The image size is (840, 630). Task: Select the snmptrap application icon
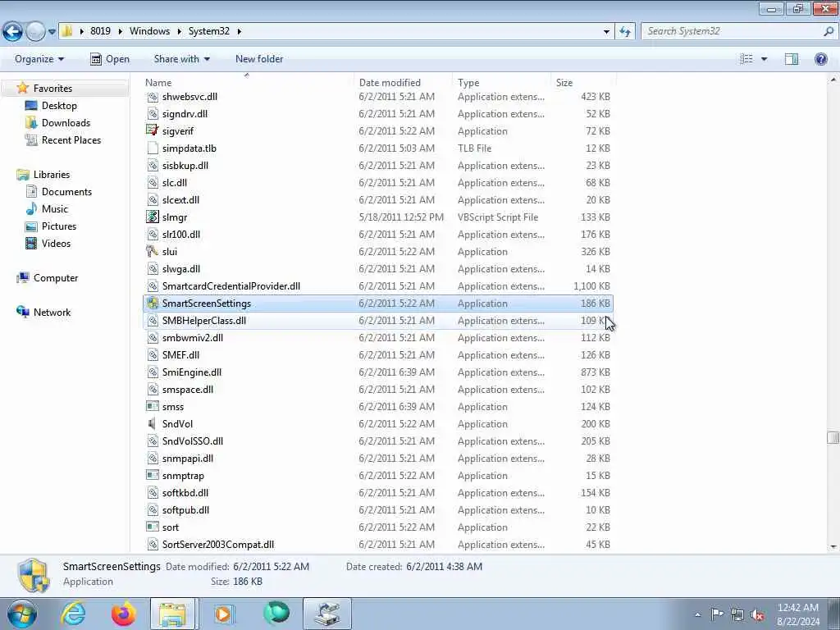(x=153, y=475)
